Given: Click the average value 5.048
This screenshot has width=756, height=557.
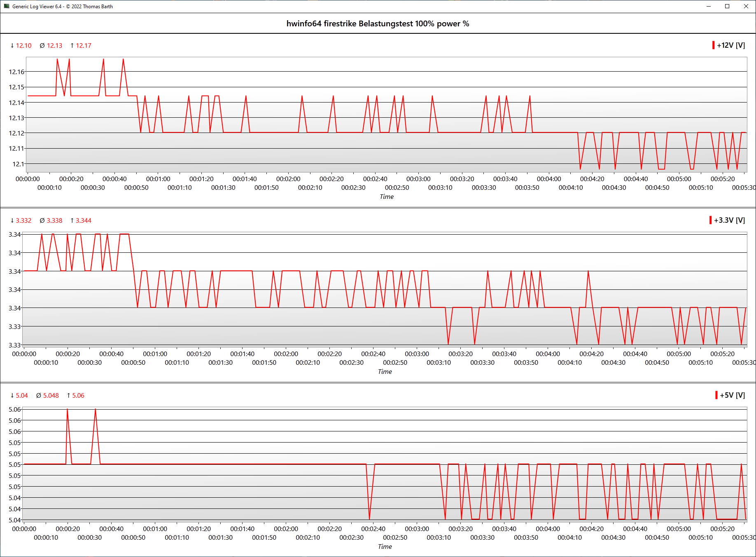Looking at the screenshot, I should point(51,396).
